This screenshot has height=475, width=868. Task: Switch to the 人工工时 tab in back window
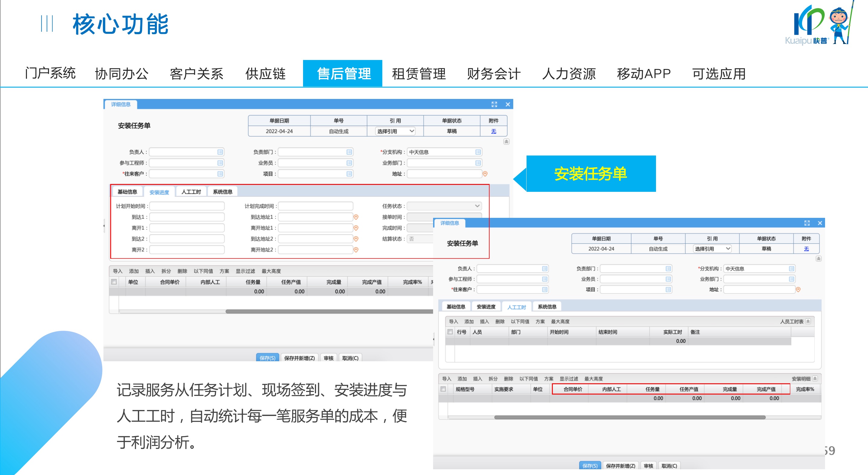click(x=191, y=192)
